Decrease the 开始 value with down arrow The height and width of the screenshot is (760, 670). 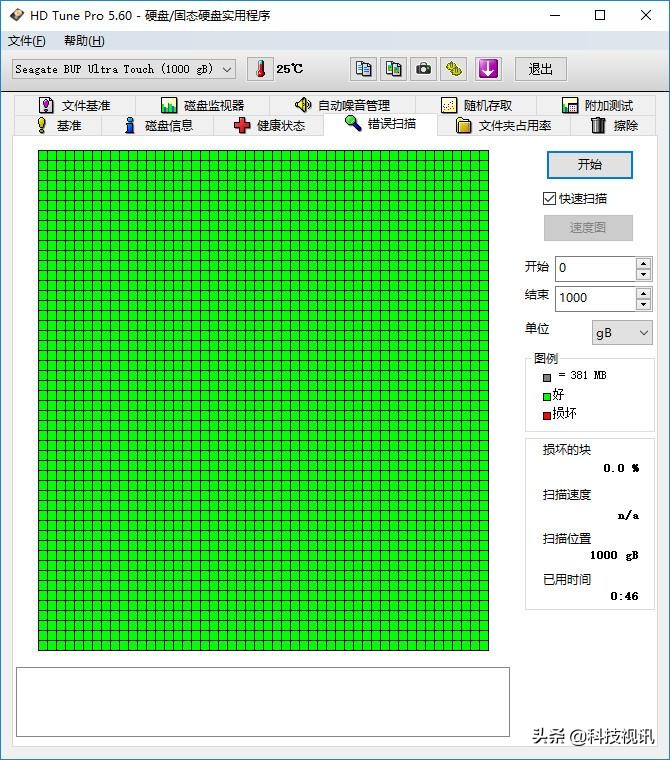click(x=643, y=275)
